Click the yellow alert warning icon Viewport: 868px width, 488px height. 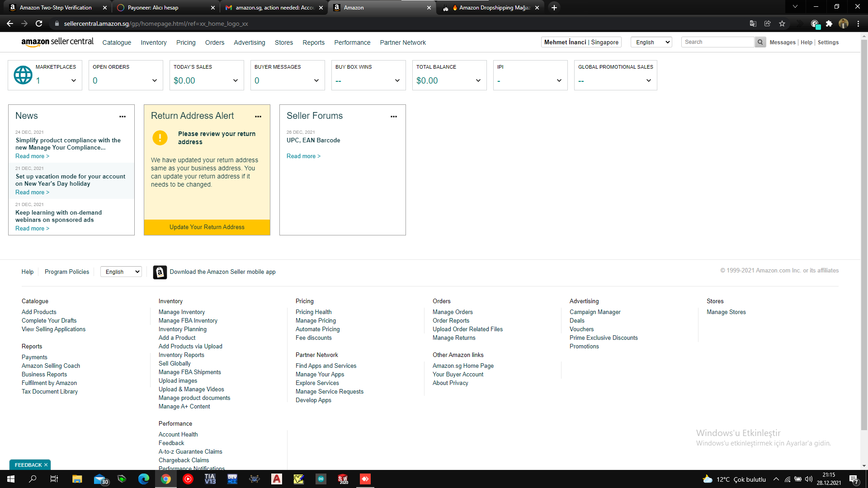pos(160,138)
